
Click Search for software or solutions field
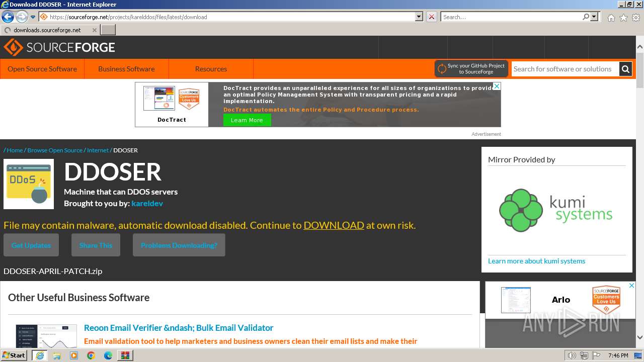[x=566, y=69]
